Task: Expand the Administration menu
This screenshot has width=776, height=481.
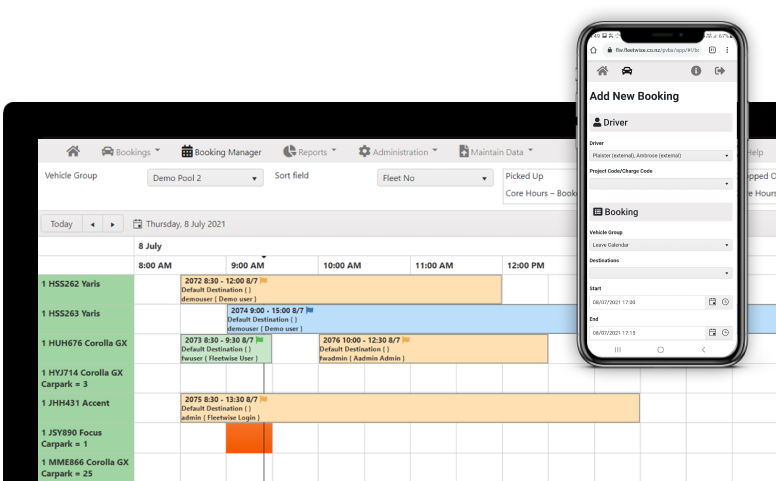Action: [x=398, y=152]
